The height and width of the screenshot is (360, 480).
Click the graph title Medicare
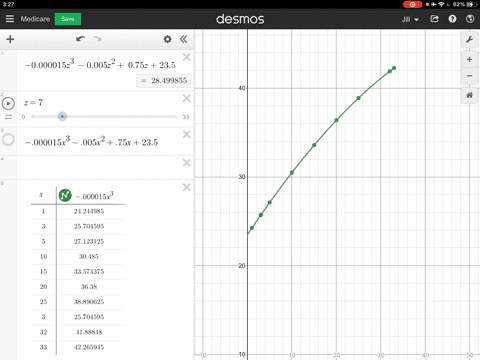[35, 19]
